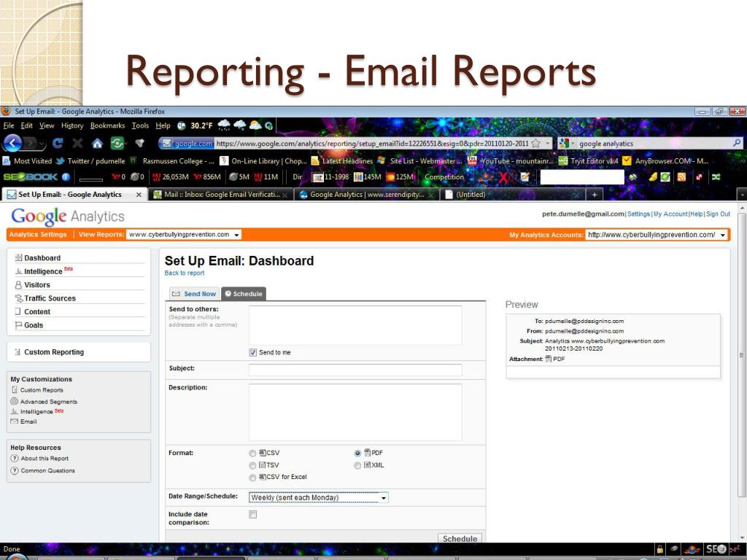Open a new tab with plus button
This screenshot has width=747, height=560.
click(x=594, y=195)
